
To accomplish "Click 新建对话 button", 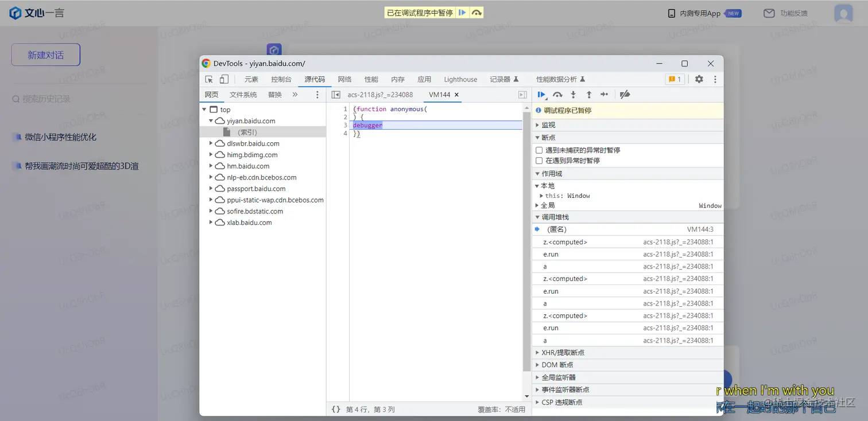I will pos(46,55).
